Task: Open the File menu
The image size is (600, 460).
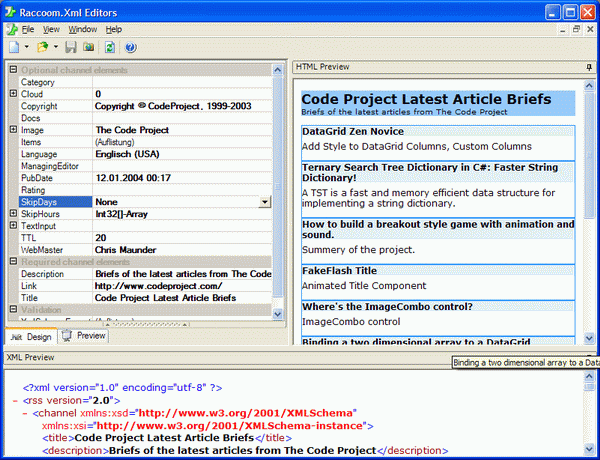Action: tap(28, 29)
